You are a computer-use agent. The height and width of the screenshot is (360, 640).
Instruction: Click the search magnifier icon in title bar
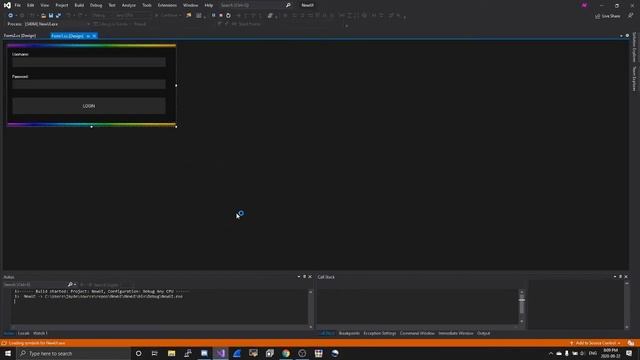pos(288,5)
